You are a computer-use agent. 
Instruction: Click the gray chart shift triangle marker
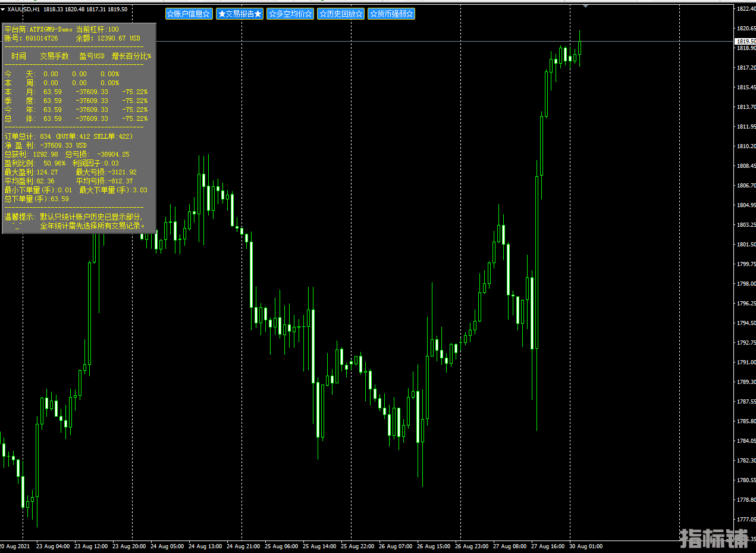585,6
